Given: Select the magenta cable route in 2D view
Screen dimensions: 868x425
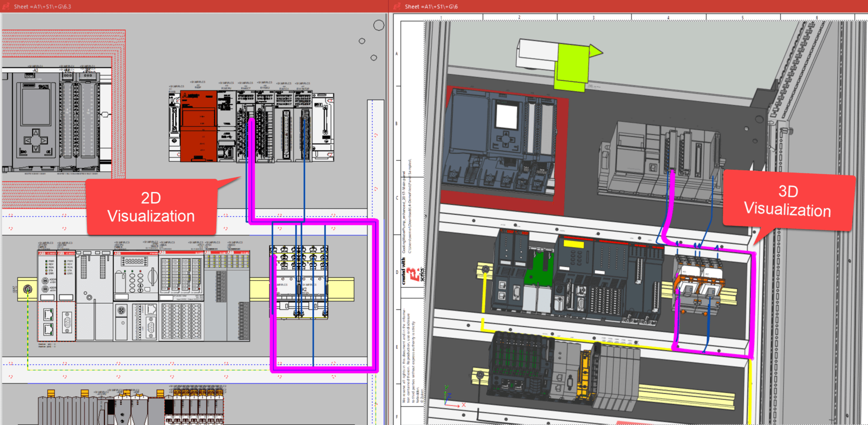Looking at the screenshot, I should coord(376,294).
